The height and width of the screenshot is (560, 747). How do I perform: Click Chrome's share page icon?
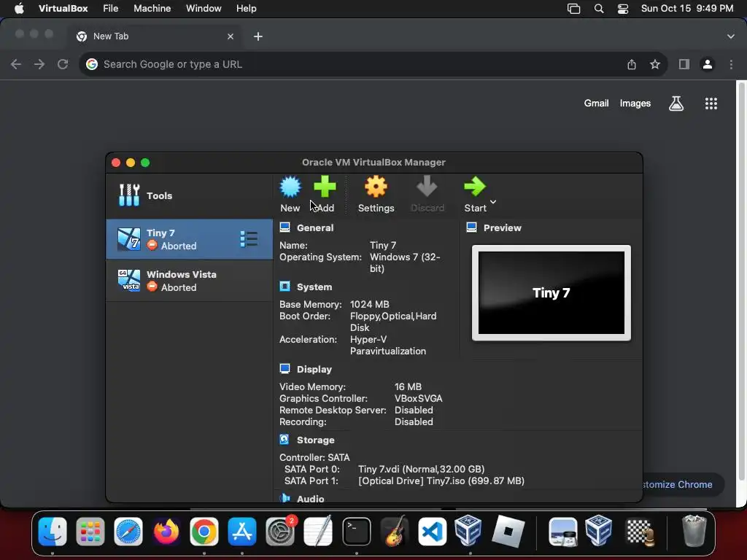click(x=632, y=64)
